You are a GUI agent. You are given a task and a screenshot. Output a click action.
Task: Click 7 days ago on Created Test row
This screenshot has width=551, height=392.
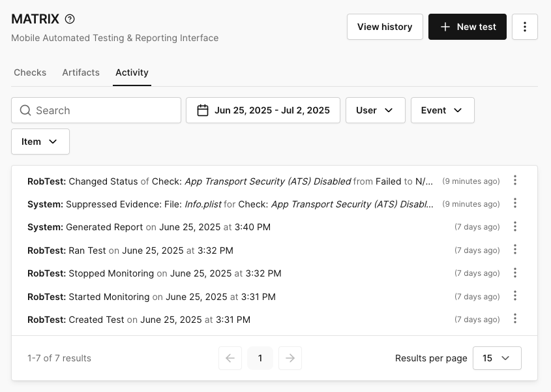tap(477, 320)
